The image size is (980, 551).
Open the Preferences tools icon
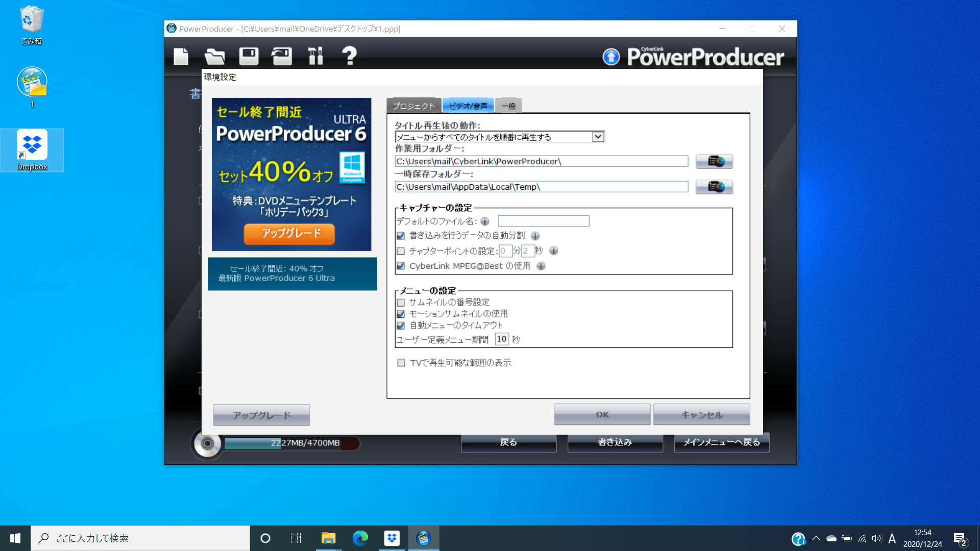[x=315, y=56]
